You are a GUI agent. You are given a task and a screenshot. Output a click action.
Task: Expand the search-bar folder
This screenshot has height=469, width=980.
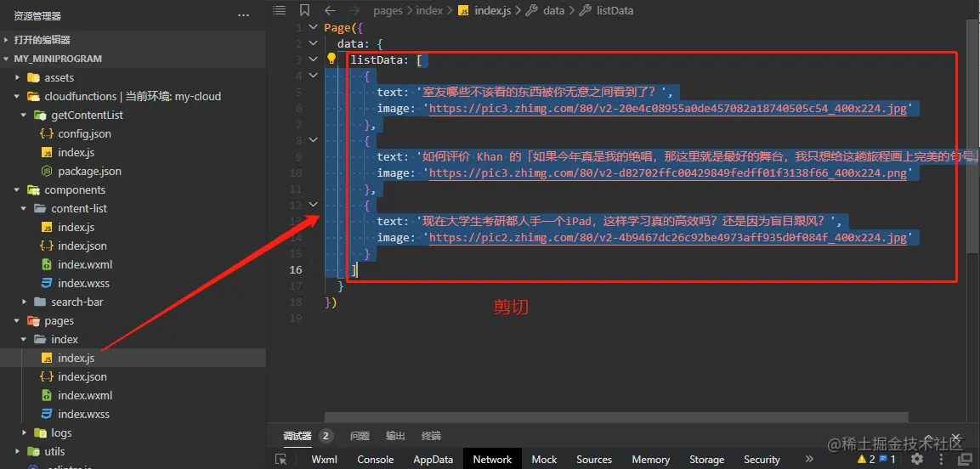coord(24,302)
